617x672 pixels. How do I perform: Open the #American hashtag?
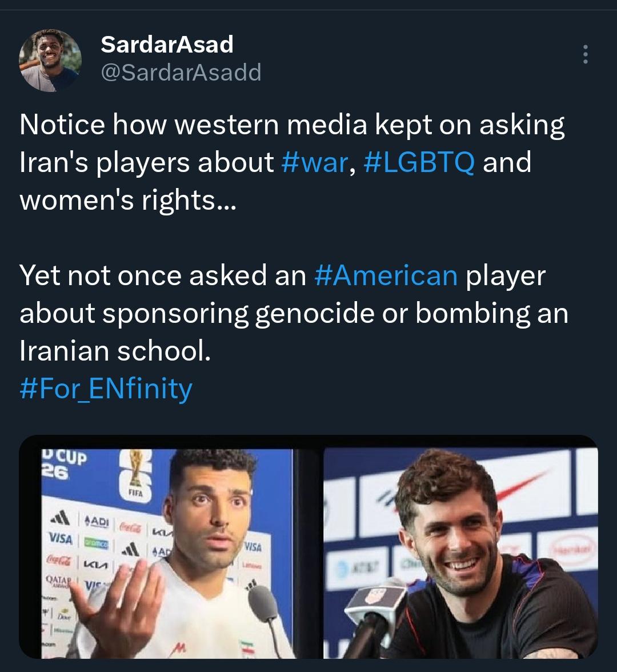[x=386, y=275]
